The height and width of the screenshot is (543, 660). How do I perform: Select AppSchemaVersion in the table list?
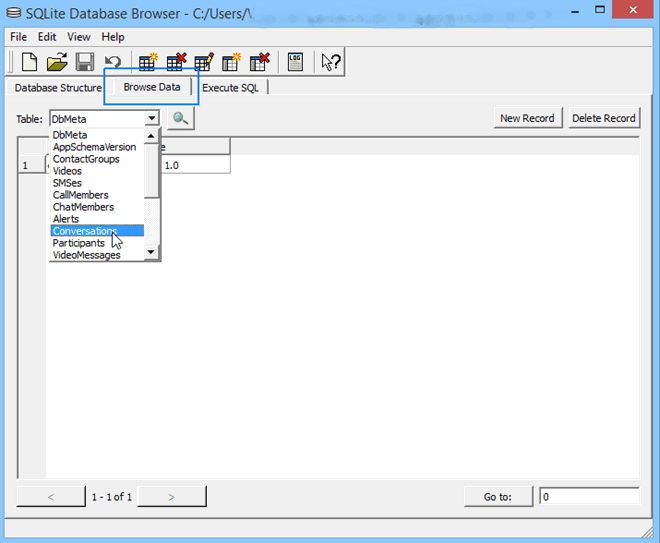tap(97, 147)
